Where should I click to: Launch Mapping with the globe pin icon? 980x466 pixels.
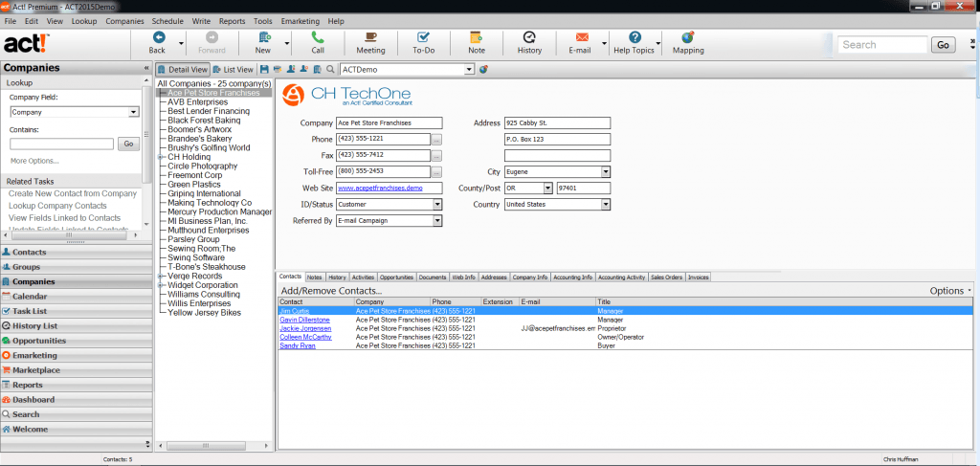pos(687,37)
